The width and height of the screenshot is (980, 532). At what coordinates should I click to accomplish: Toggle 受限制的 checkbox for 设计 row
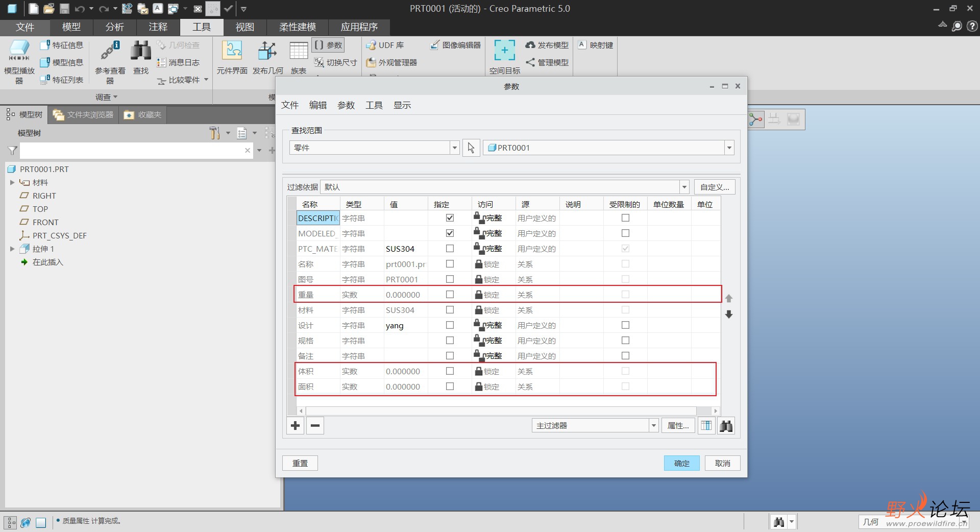tap(625, 325)
